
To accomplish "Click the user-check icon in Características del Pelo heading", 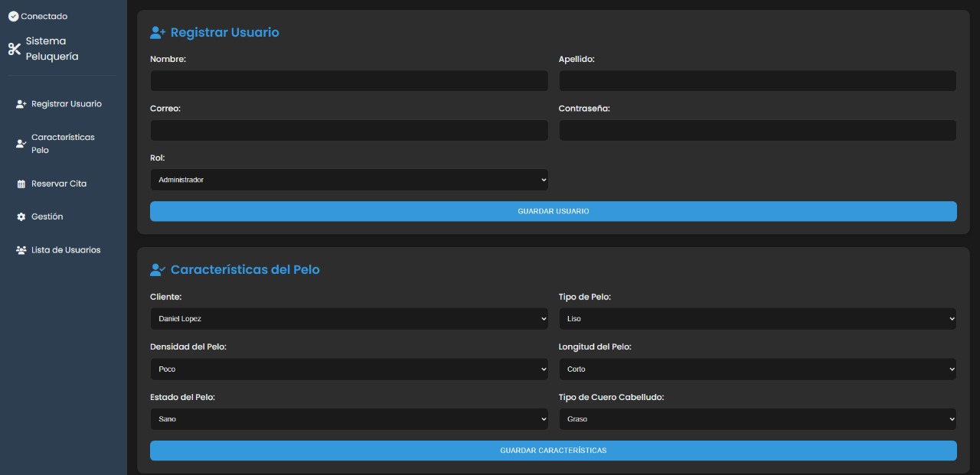I will [x=158, y=269].
